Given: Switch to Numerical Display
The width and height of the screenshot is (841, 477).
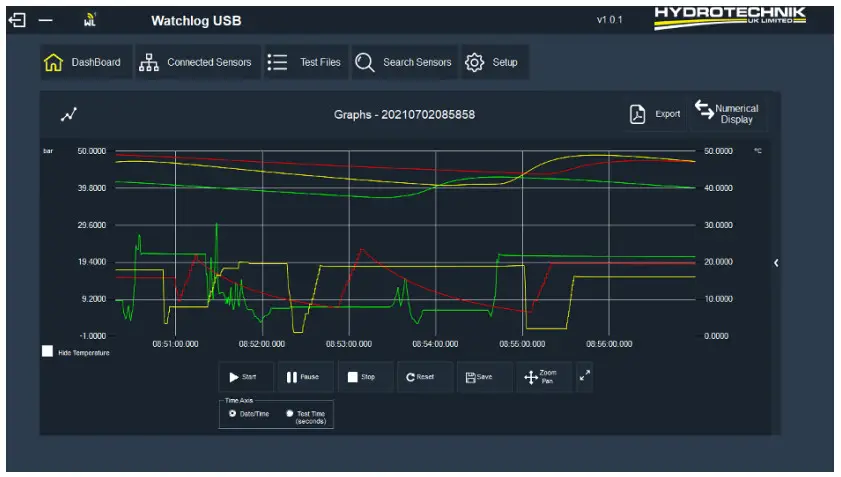Looking at the screenshot, I should pos(728,113).
